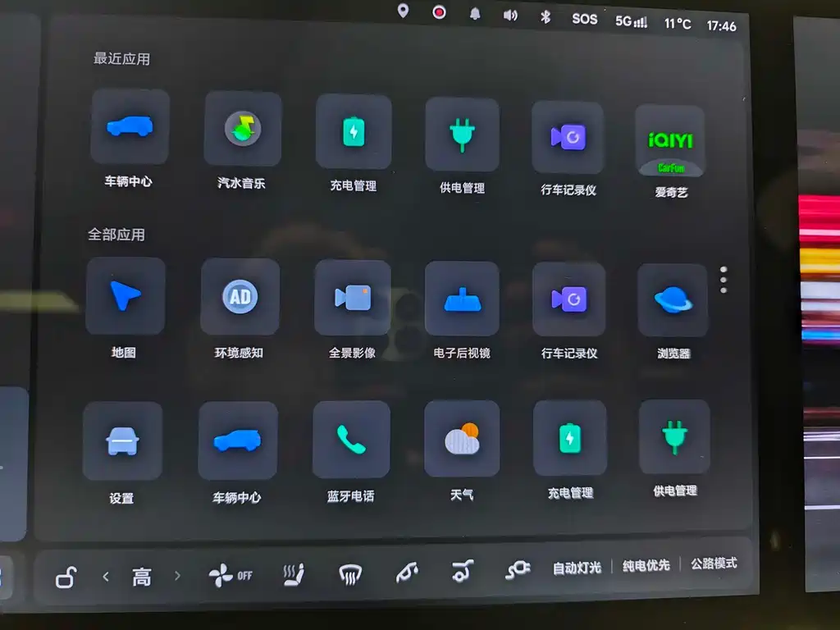Open the 天气 weather app

[x=462, y=440]
